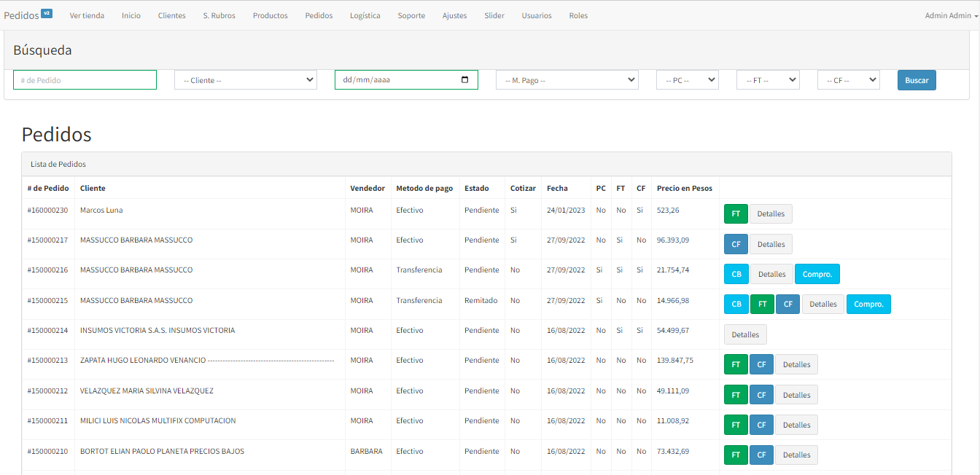Open the Logística menu item
The image size is (980, 475).
(x=365, y=15)
